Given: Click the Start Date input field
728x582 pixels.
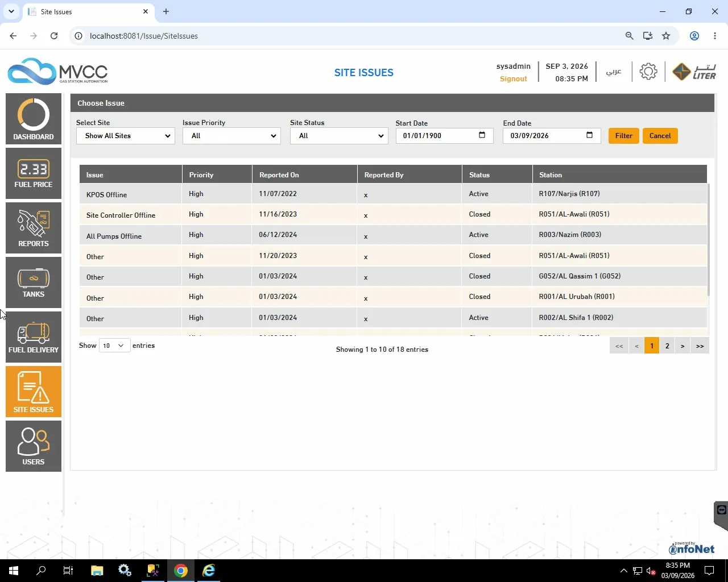Looking at the screenshot, I should click(444, 136).
